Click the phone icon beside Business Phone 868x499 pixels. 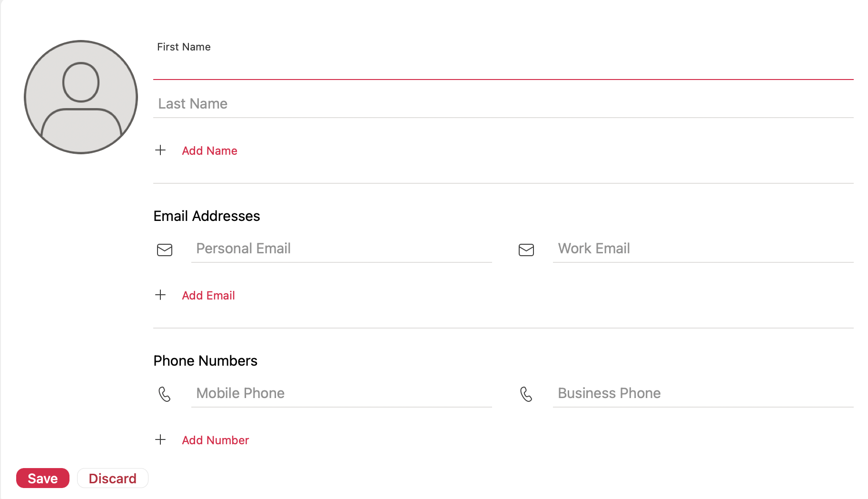pyautogui.click(x=526, y=394)
